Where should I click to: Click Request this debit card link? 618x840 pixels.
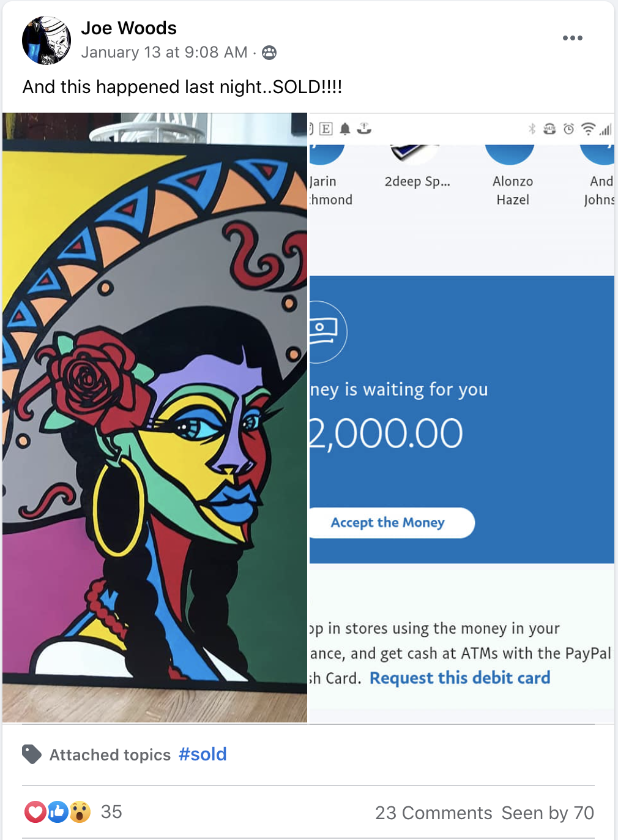pyautogui.click(x=460, y=678)
